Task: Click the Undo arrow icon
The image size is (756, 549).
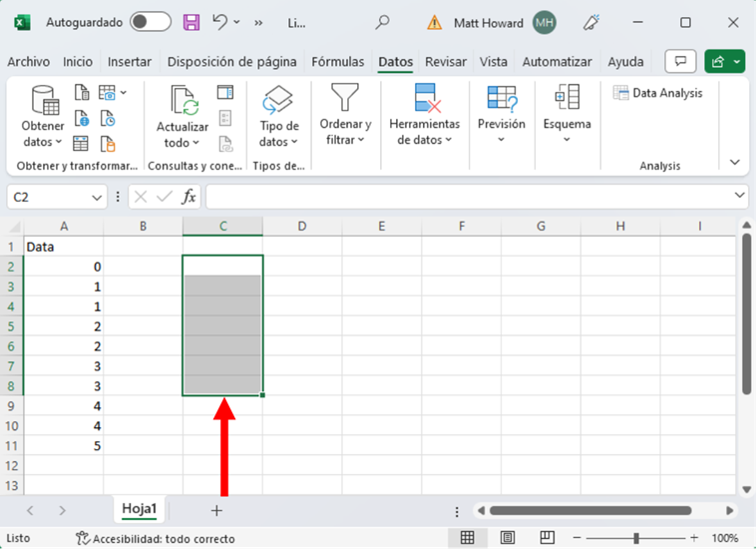Action: pyautogui.click(x=221, y=22)
